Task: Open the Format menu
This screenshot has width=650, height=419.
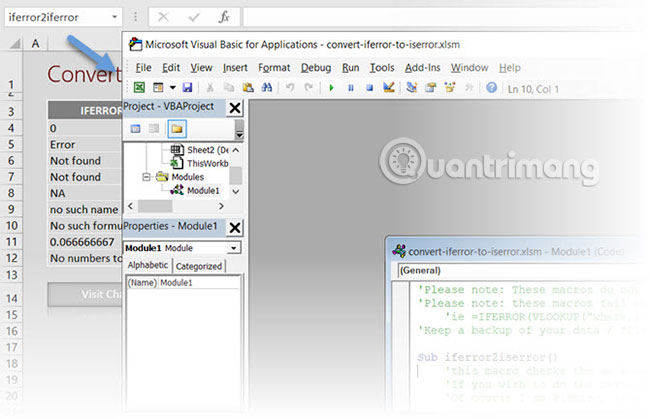Action: coord(274,68)
